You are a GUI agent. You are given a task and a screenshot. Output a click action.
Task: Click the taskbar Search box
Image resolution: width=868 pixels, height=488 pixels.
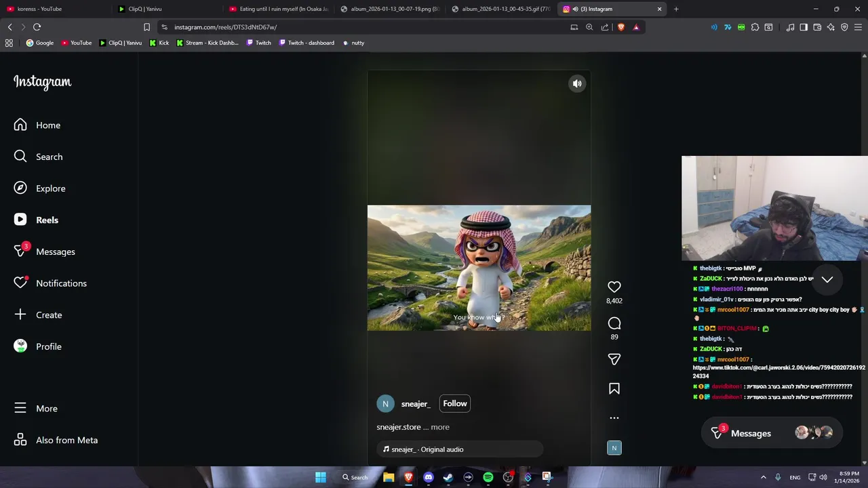[355, 477]
